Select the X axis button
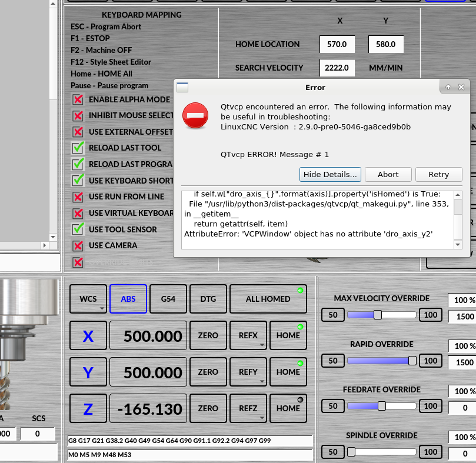The width and height of the screenshot is (476, 463). [x=88, y=335]
